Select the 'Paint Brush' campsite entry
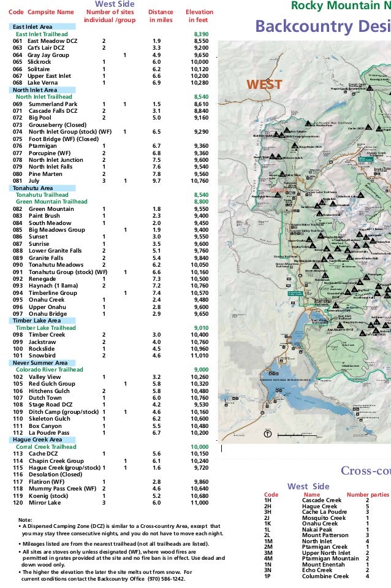Screen dimensions: 391x588 (x=44, y=216)
